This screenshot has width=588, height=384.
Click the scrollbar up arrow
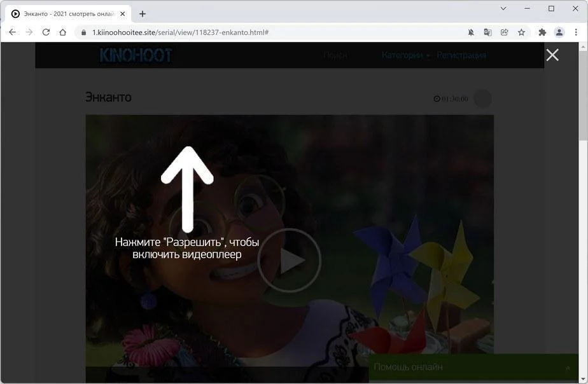coord(583,47)
